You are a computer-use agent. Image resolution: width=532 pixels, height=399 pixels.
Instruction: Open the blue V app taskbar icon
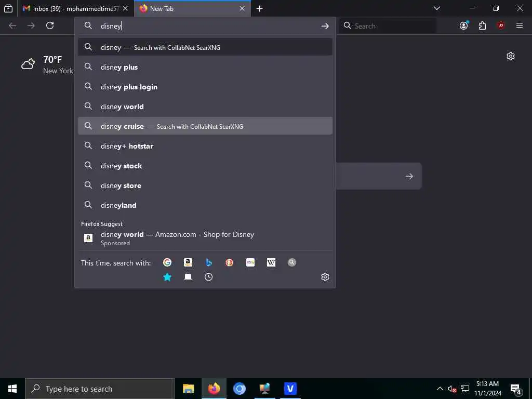click(290, 389)
